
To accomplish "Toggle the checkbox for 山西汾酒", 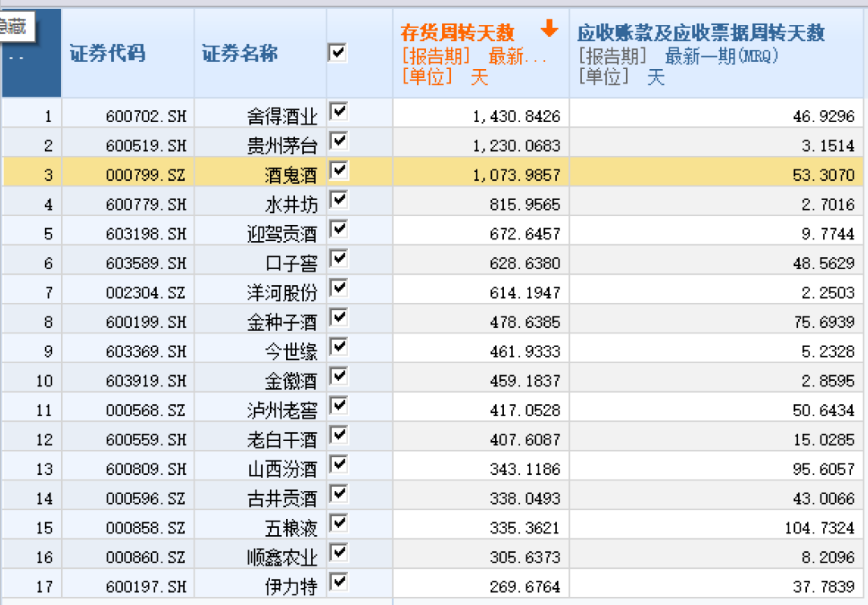I will pos(338,464).
